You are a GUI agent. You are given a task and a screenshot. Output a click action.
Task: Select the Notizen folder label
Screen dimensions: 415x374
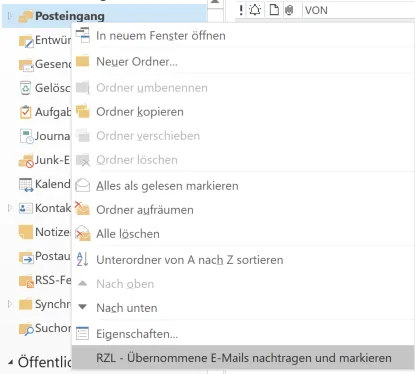click(x=53, y=232)
